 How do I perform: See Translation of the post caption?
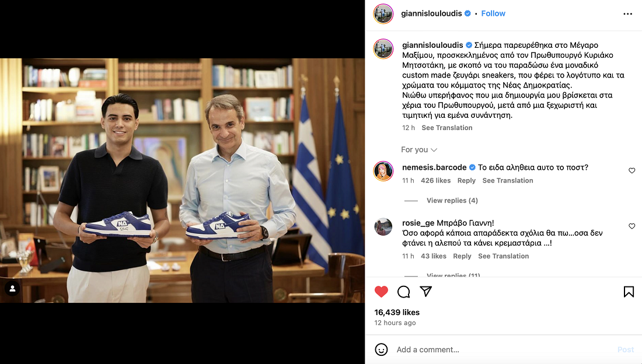pos(446,128)
